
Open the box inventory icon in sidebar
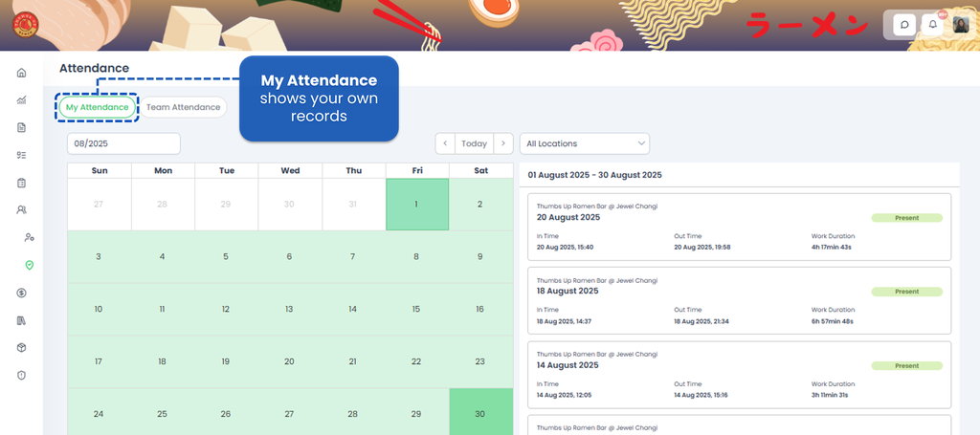pyautogui.click(x=21, y=348)
